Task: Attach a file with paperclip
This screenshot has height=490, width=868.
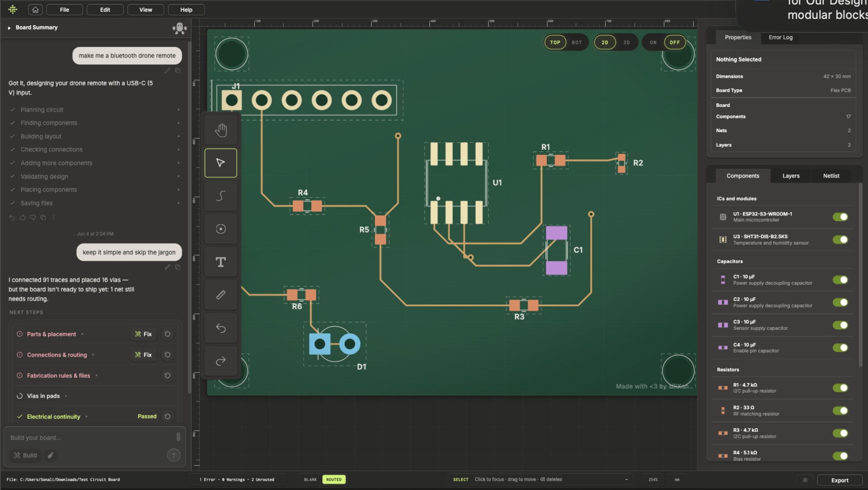Action: 51,455
